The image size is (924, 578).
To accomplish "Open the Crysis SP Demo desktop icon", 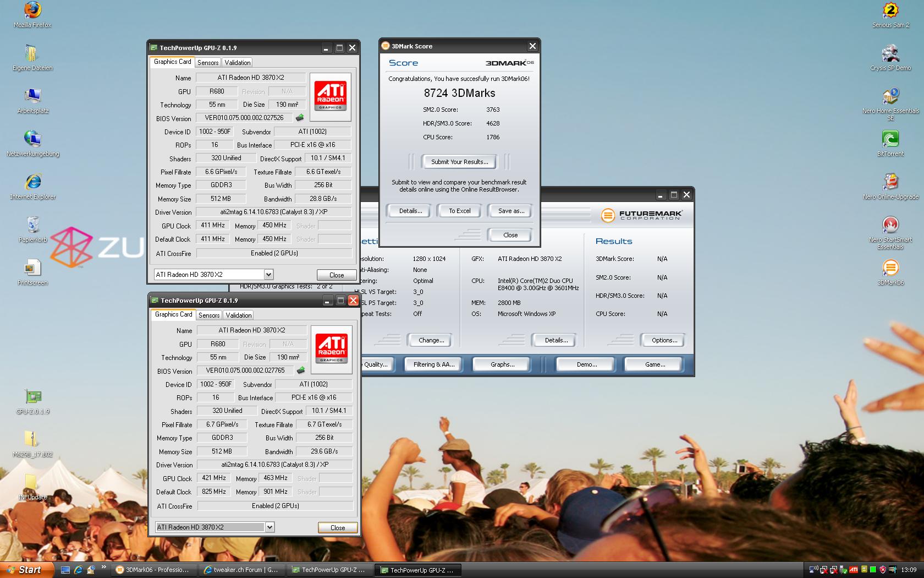I will tap(890, 54).
